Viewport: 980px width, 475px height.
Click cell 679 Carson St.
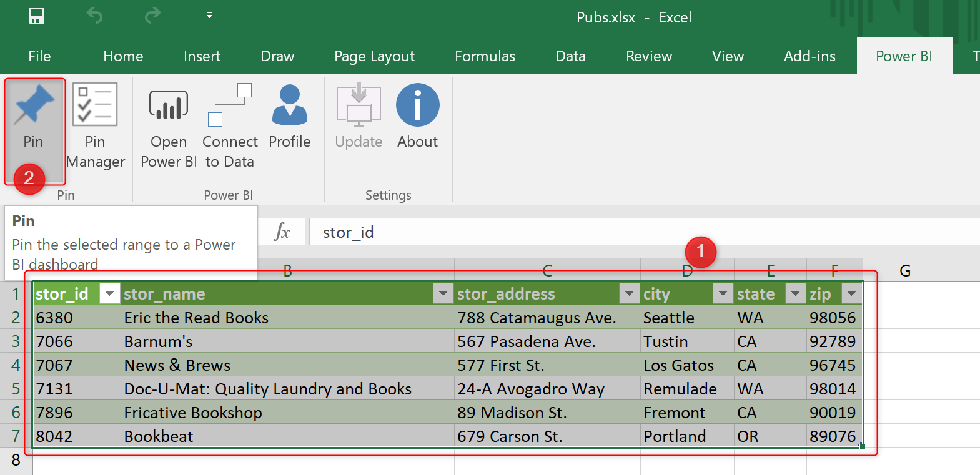(x=547, y=436)
